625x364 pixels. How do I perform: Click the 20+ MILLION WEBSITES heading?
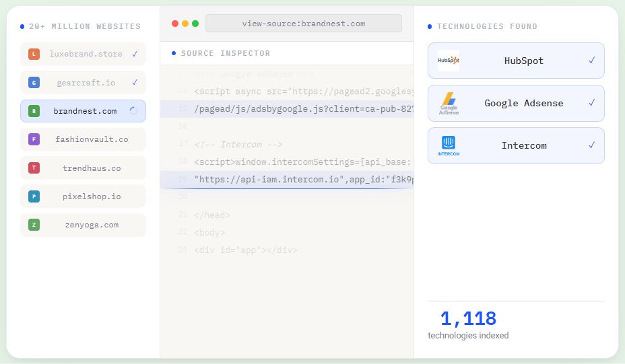point(85,26)
